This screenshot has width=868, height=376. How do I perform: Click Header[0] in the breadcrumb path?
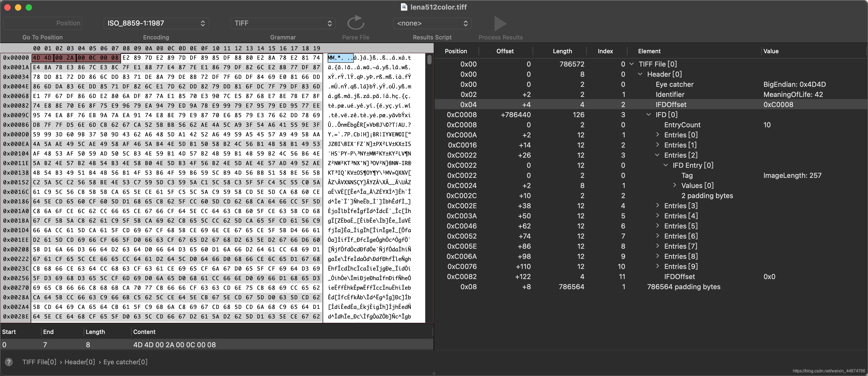click(79, 362)
